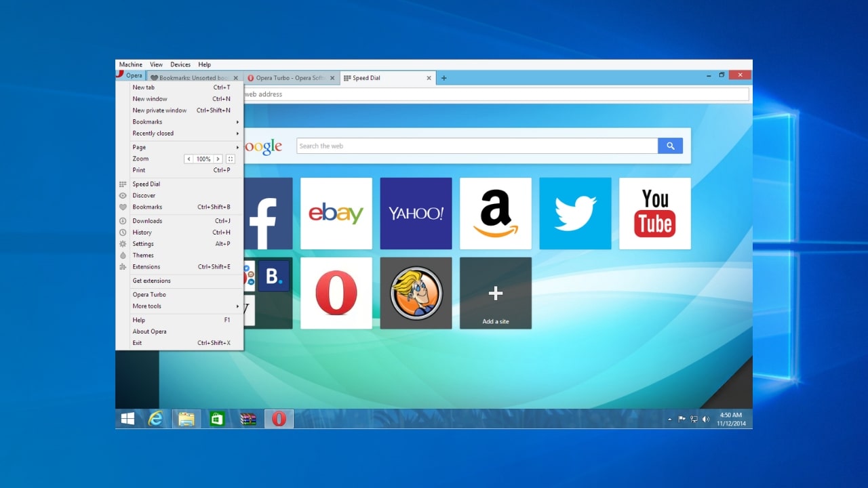Click the Action Center flag tray icon

point(682,420)
